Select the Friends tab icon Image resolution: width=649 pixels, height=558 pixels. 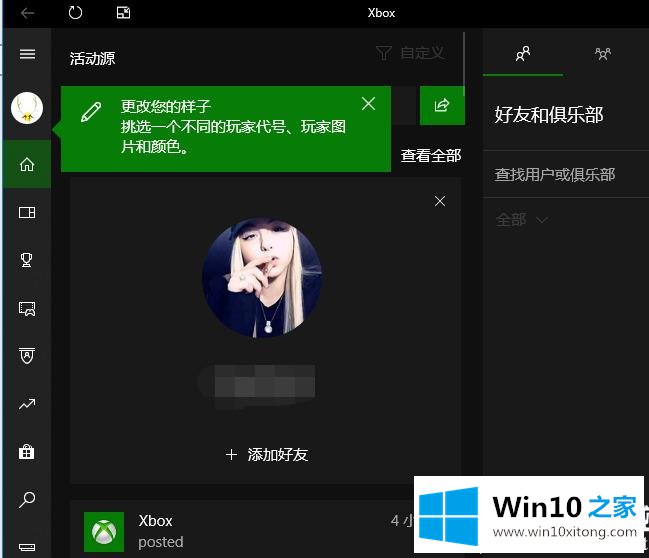tap(523, 54)
